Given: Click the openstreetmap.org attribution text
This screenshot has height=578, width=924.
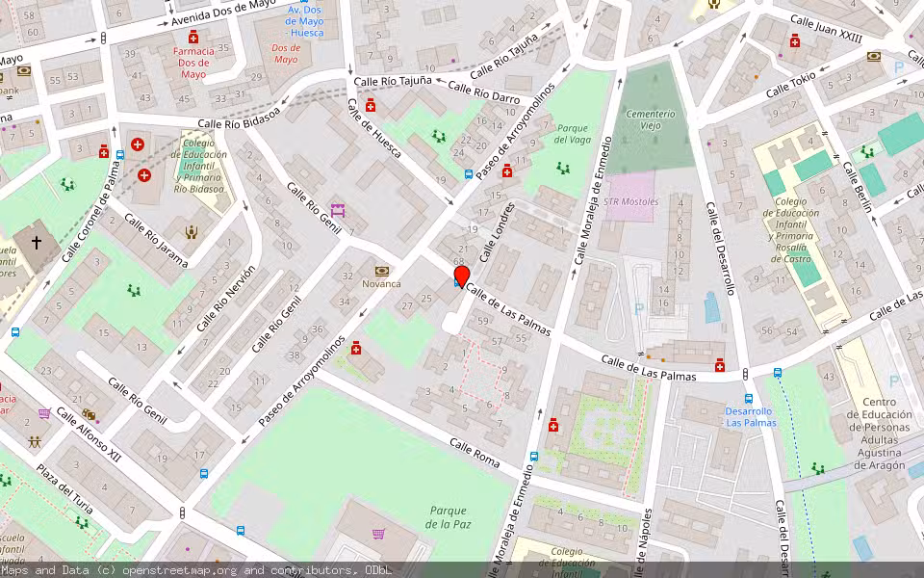Looking at the screenshot, I should point(179,569).
